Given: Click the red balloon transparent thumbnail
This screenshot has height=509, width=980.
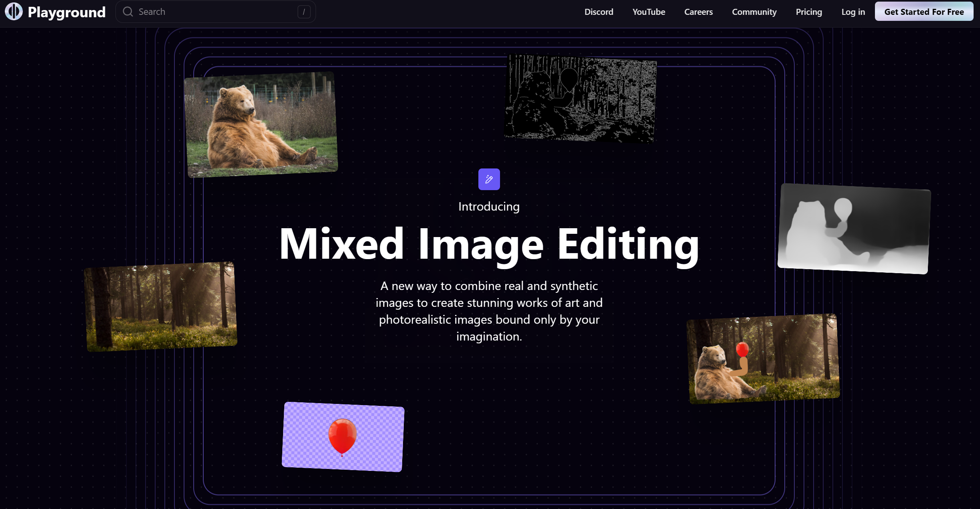Looking at the screenshot, I should [x=343, y=437].
